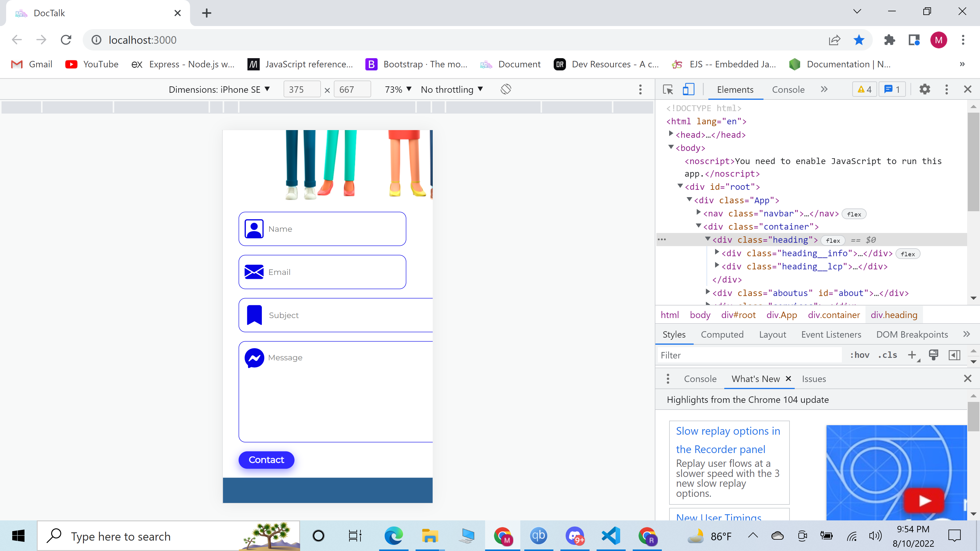Viewport: 980px width, 551px height.
Task: Toggle .cls element classes editor
Action: pyautogui.click(x=888, y=355)
